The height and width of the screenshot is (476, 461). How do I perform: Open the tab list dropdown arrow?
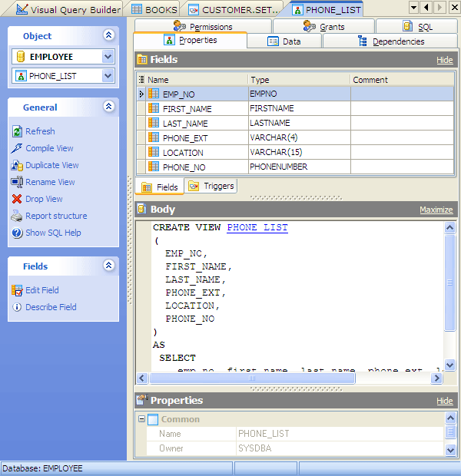(413, 7)
